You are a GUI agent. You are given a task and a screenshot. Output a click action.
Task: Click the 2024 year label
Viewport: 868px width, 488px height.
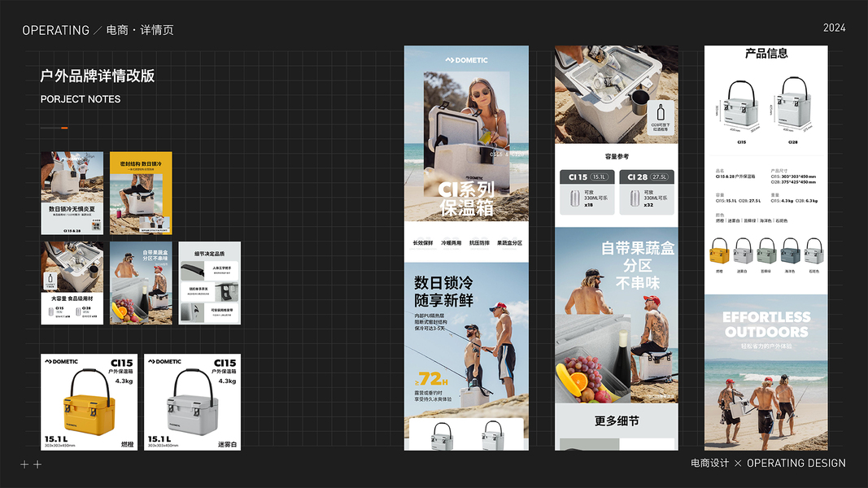point(834,28)
